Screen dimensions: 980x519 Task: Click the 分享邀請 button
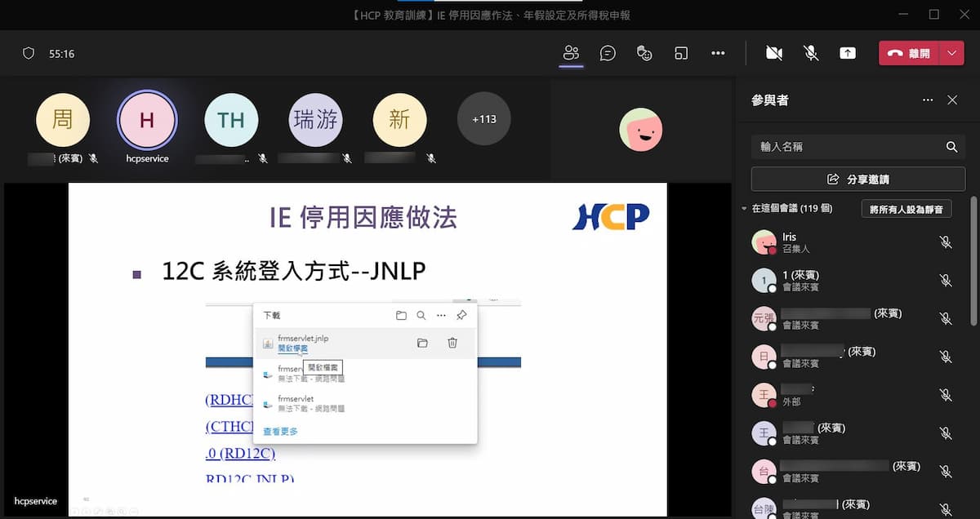point(858,179)
